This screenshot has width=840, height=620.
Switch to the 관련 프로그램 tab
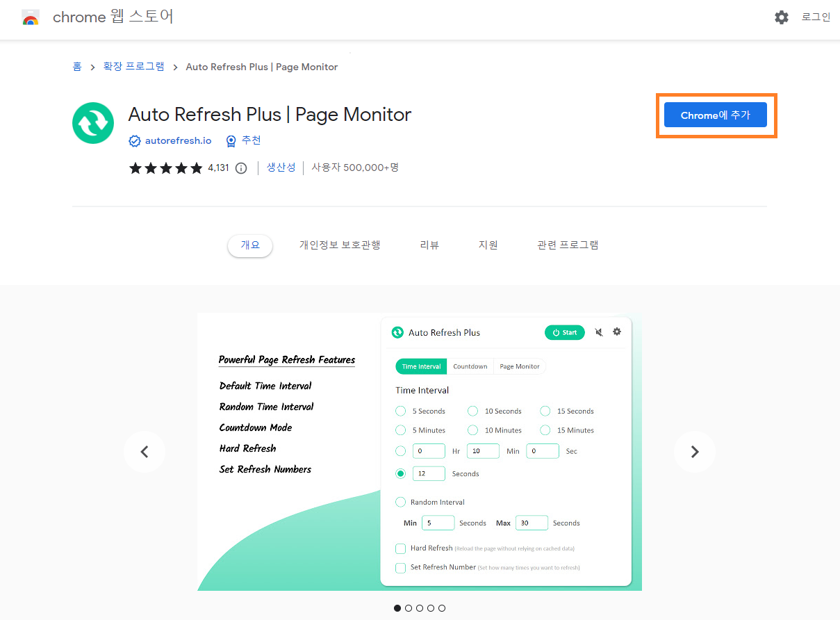coord(568,245)
